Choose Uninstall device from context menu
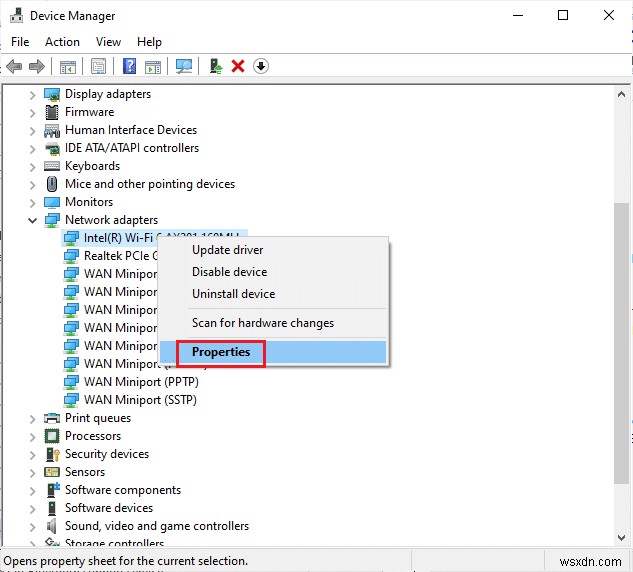The image size is (633, 572). [x=273, y=294]
